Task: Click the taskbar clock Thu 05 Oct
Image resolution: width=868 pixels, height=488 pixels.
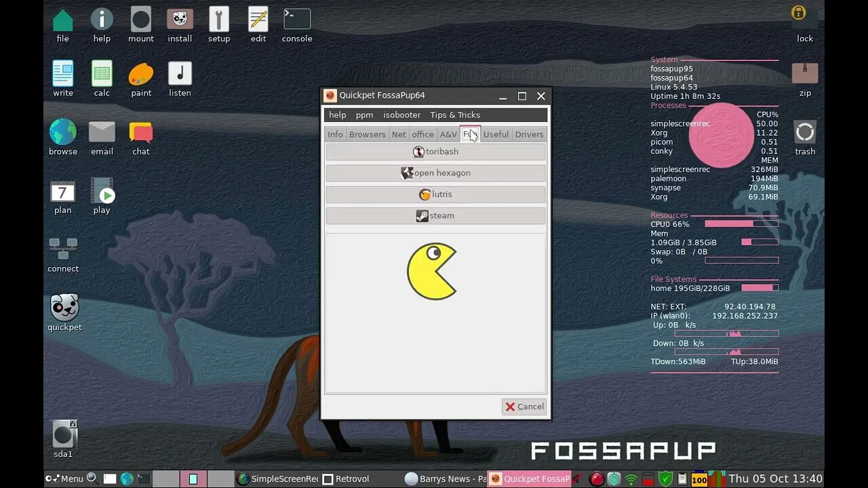Action: (775, 479)
